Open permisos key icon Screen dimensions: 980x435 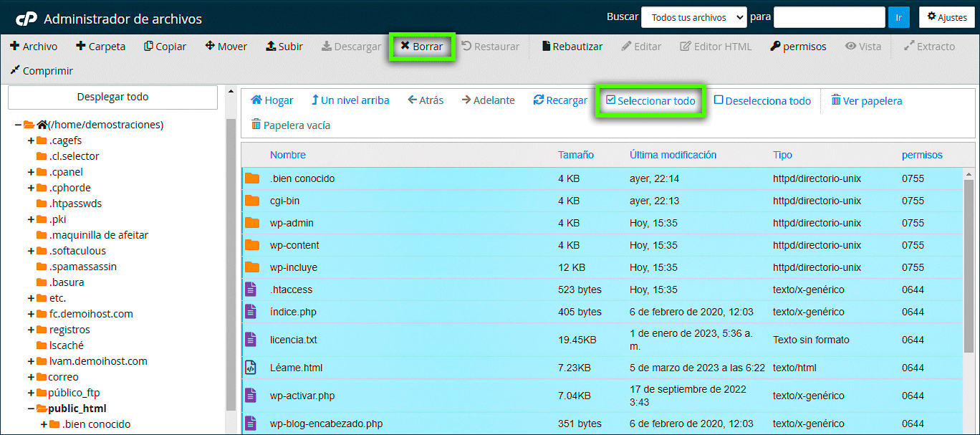click(x=775, y=47)
